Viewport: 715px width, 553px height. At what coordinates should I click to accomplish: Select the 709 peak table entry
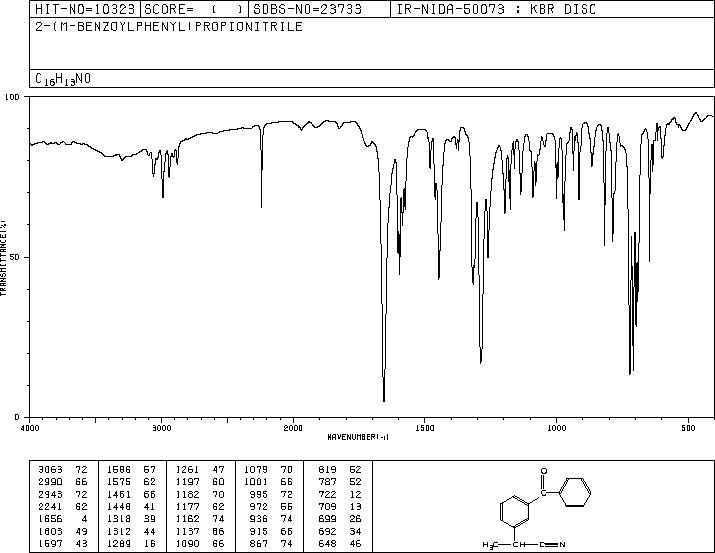coord(327,506)
